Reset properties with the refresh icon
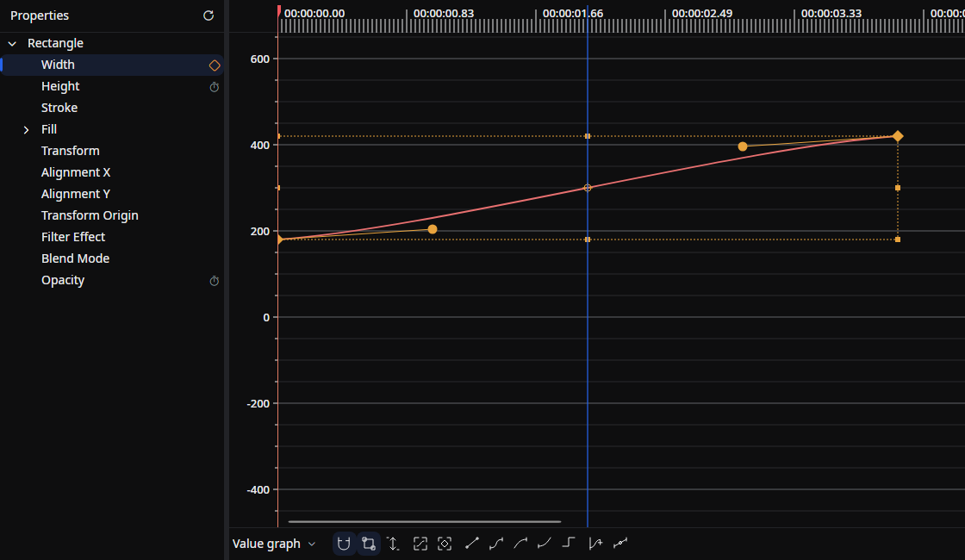 coord(209,16)
